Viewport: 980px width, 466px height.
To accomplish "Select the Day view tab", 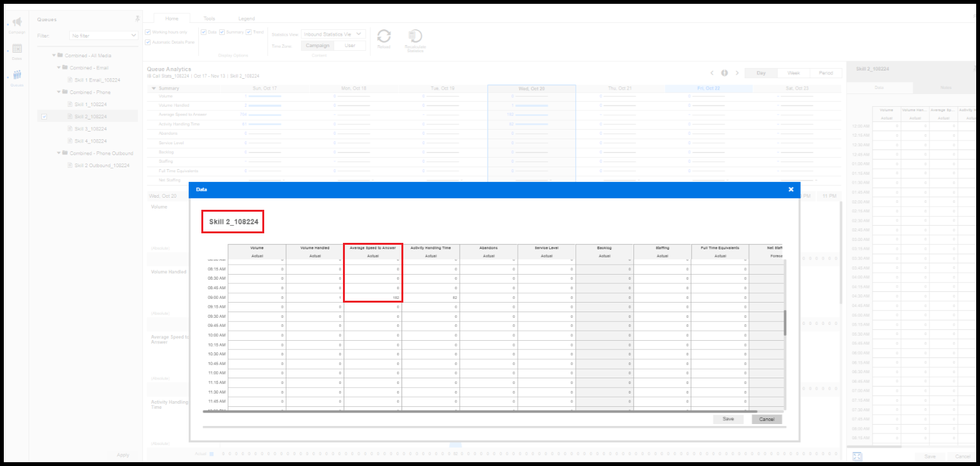I will 762,73.
